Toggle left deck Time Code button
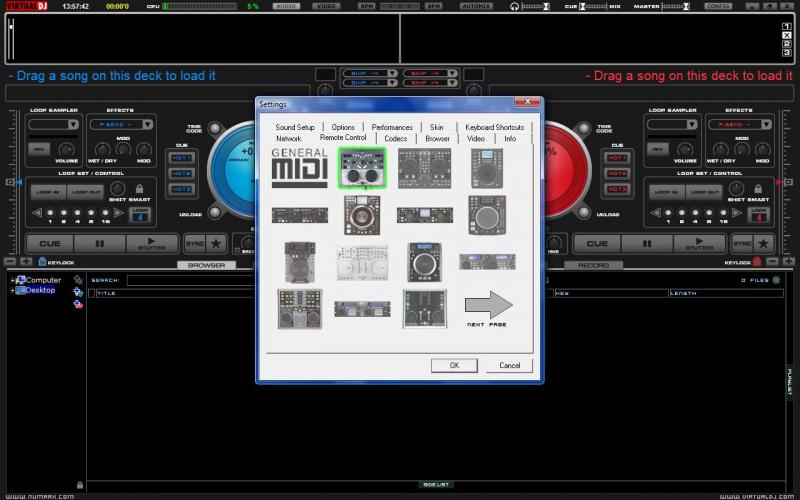The image size is (800, 500). click(215, 128)
